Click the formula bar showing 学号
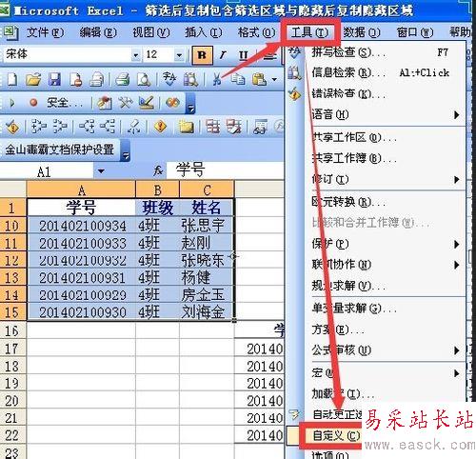476x459 pixels. pyautogui.click(x=226, y=170)
